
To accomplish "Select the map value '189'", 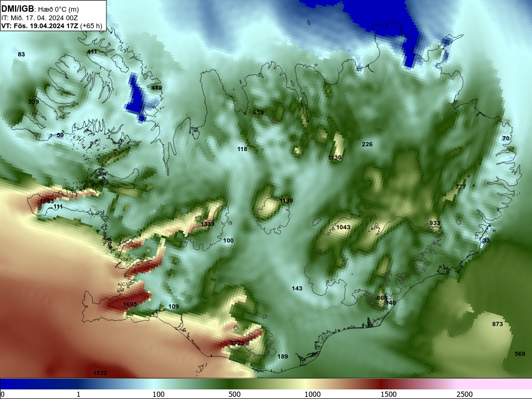I will [282, 356].
